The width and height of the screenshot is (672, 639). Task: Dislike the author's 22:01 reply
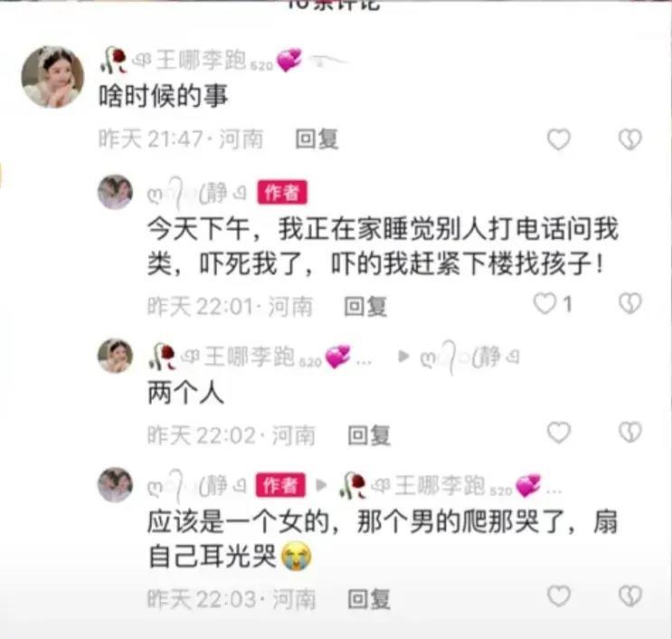tap(630, 303)
